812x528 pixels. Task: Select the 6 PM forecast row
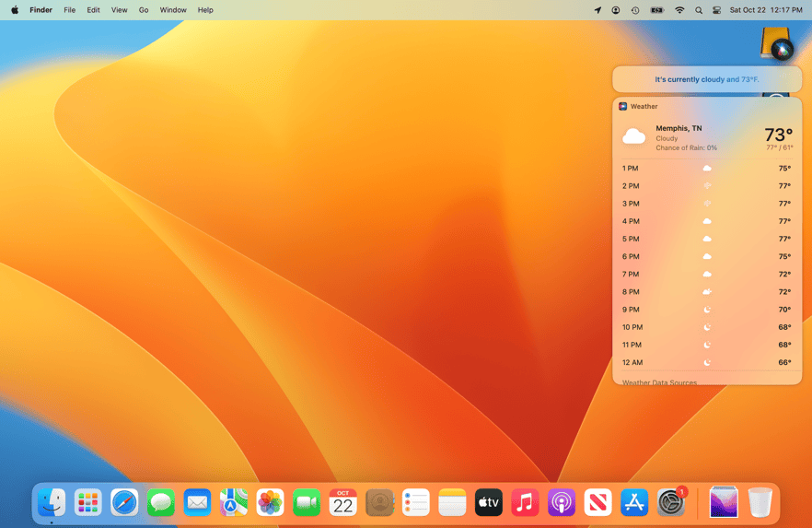(707, 256)
